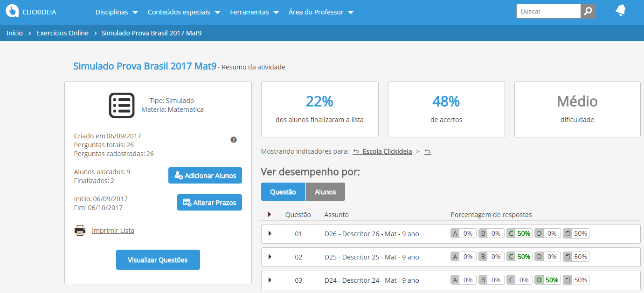Viewport: 644px width, 293px height.
Task: Click the Clickideia hand logo
Action: tap(13, 10)
